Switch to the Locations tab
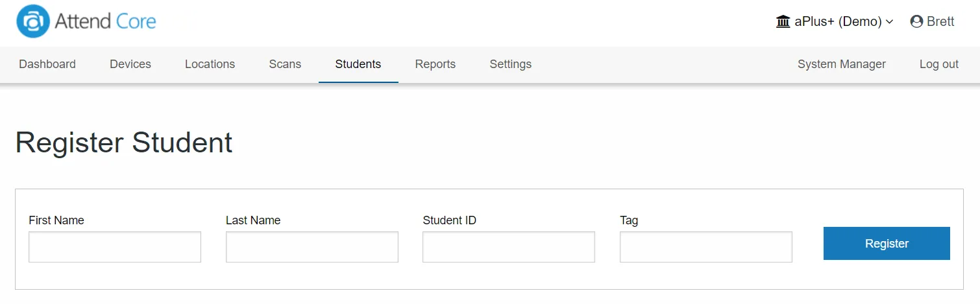Viewport: 980px width, 304px height. [210, 64]
